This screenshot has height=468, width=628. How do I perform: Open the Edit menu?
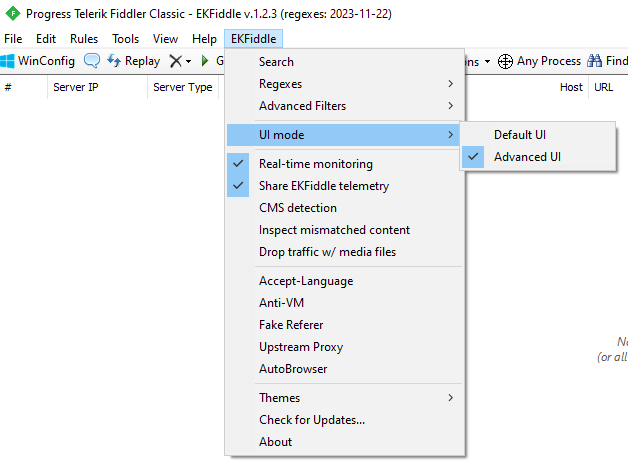(x=46, y=39)
